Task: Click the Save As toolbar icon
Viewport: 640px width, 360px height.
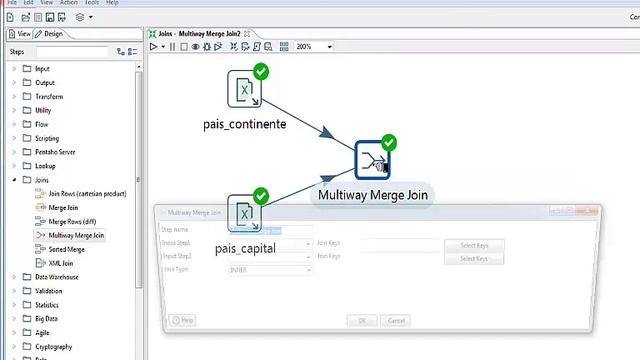Action: (x=62, y=17)
